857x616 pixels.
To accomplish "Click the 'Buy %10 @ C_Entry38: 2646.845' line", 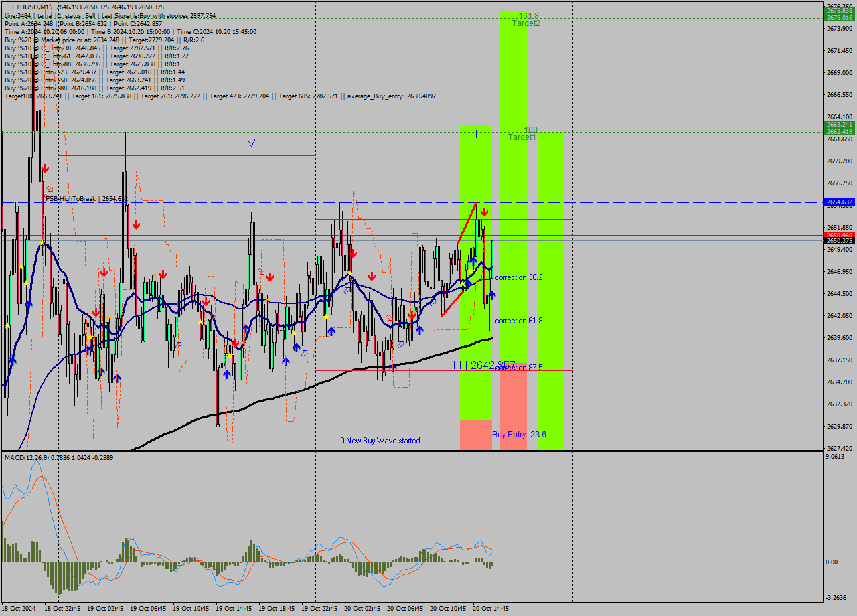I will pos(96,48).
